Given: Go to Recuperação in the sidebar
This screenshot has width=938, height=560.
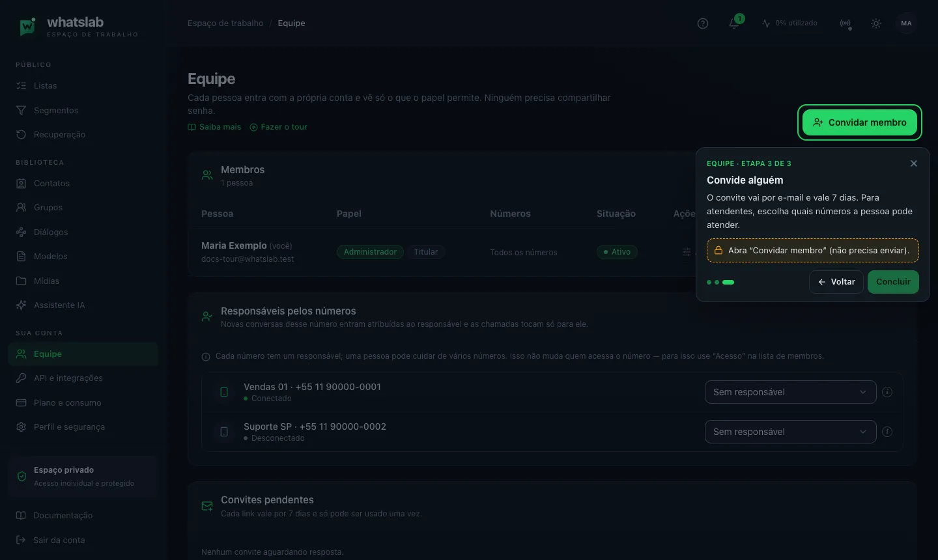Looking at the screenshot, I should pyautogui.click(x=83, y=135).
